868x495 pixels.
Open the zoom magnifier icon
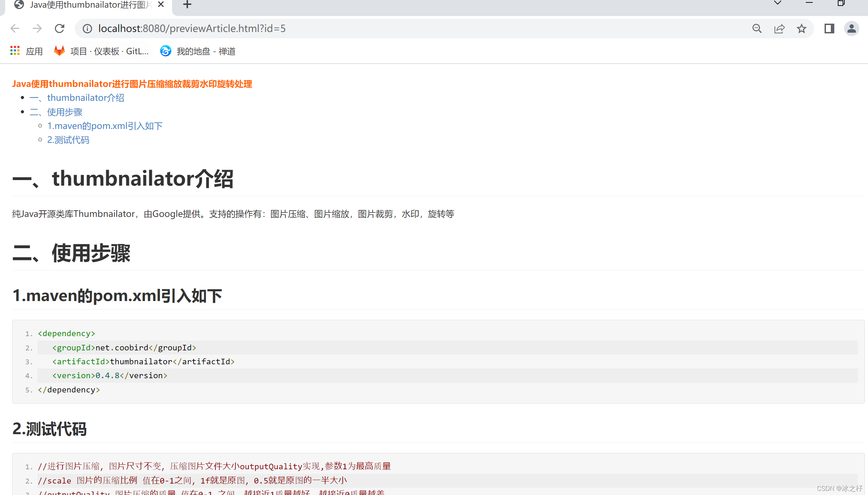click(757, 29)
